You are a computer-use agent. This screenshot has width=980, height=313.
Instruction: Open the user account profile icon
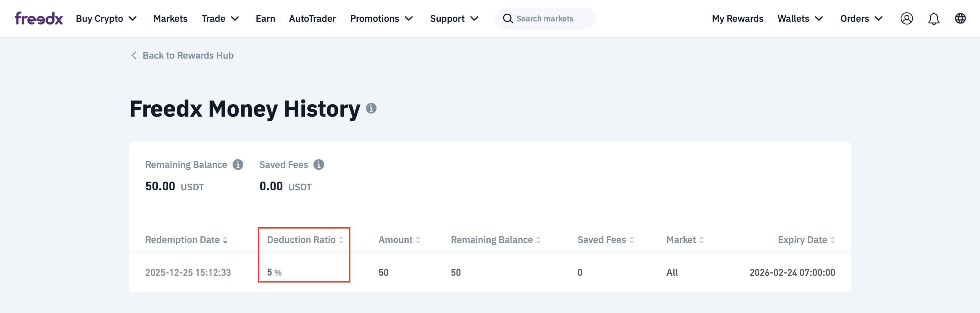906,18
